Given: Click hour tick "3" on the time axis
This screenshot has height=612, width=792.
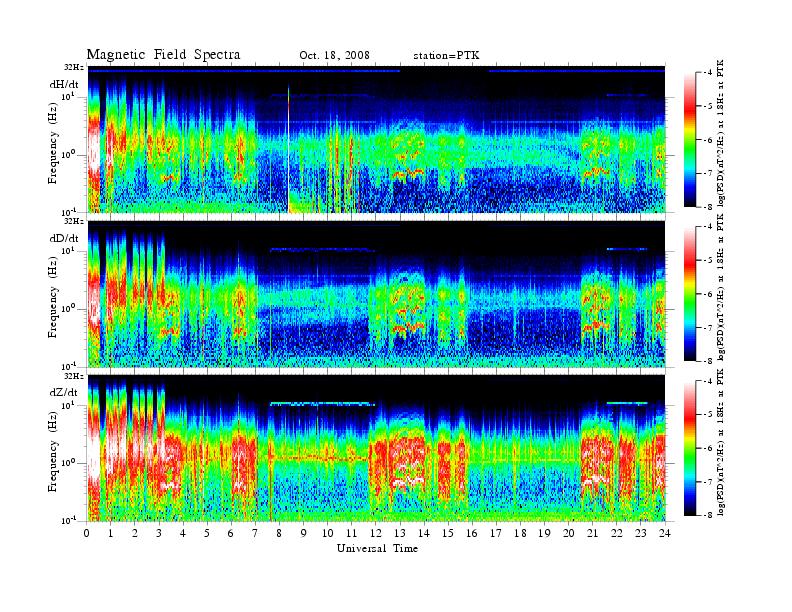Looking at the screenshot, I should tap(159, 533).
